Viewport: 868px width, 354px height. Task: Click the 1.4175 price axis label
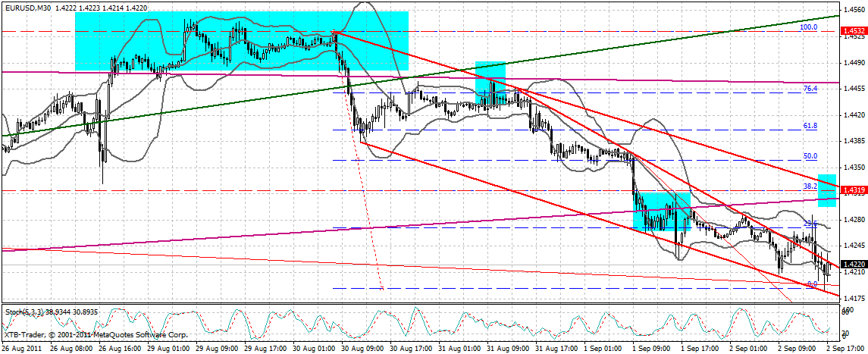point(854,299)
